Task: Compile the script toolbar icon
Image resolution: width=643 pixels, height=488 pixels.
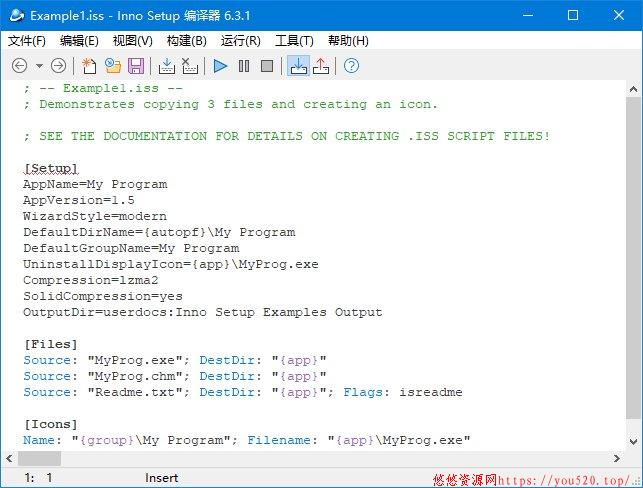Action: [x=166, y=66]
